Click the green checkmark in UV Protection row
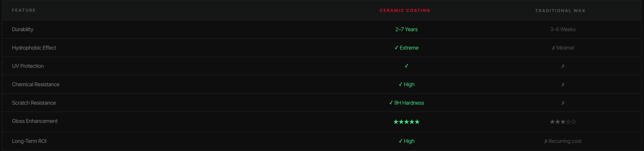Image resolution: width=644 pixels, height=151 pixels. click(406, 66)
